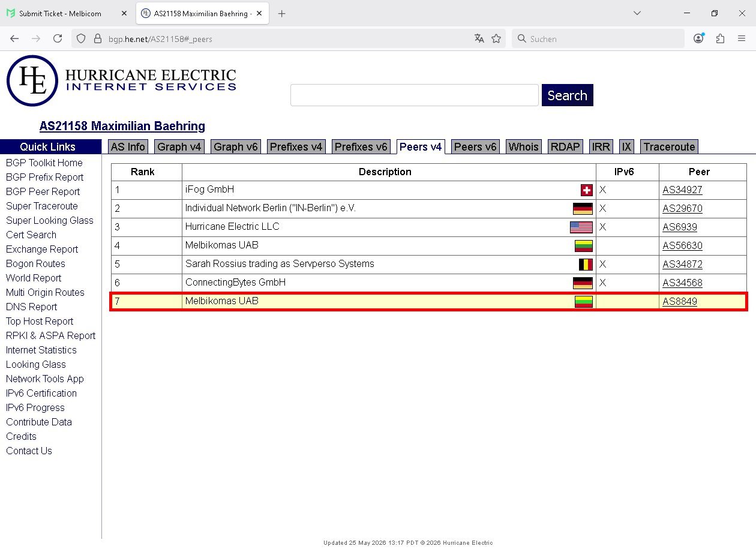Open the Whois tab
756x552 pixels.
coord(524,147)
